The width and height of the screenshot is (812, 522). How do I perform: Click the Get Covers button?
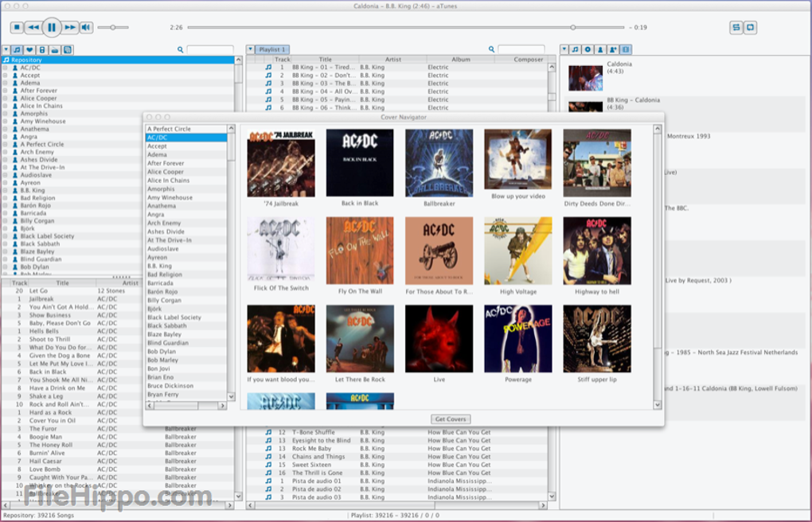tap(451, 419)
